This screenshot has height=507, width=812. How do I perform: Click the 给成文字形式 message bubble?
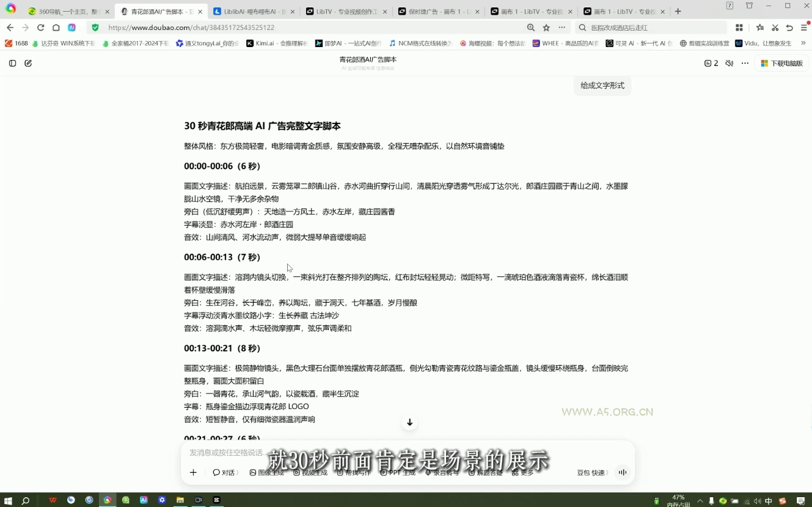[602, 86]
